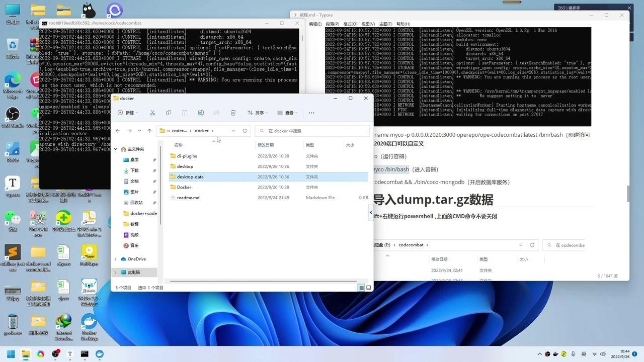This screenshot has width=644, height=362.
Task: Click the Delete (trash) icon in toolbar
Action: [233, 113]
